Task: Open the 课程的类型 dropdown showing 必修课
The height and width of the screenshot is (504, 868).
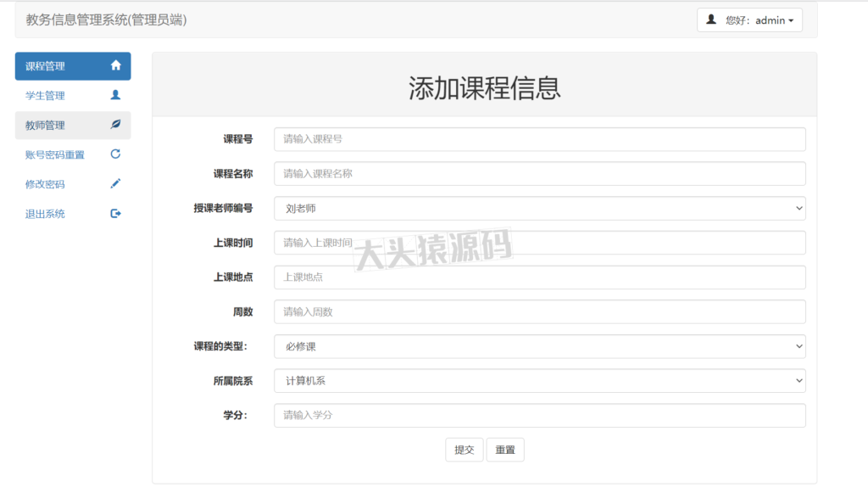Action: [x=540, y=347]
